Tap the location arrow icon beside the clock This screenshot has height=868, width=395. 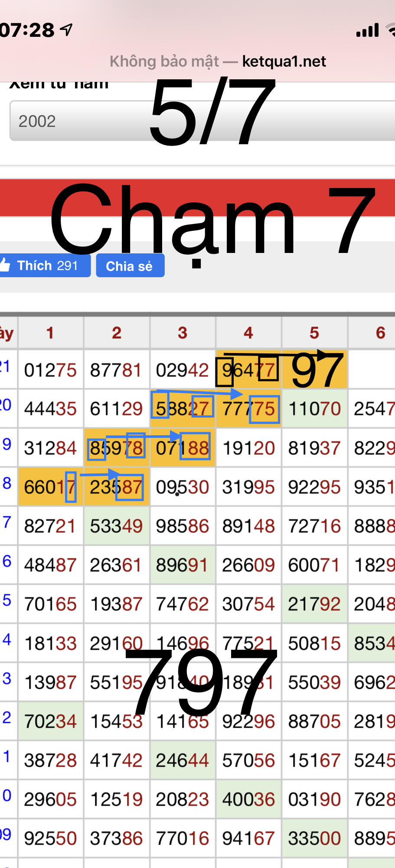coord(66,30)
